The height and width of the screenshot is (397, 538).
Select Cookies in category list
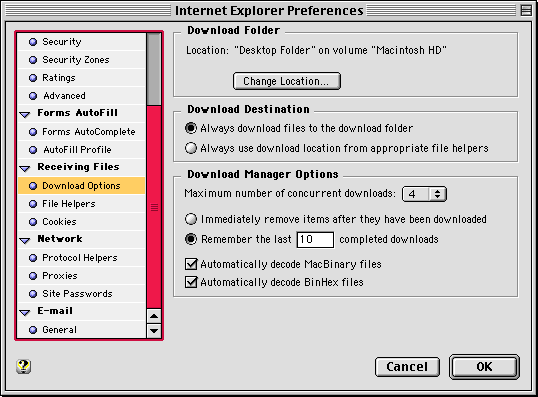pos(82,222)
